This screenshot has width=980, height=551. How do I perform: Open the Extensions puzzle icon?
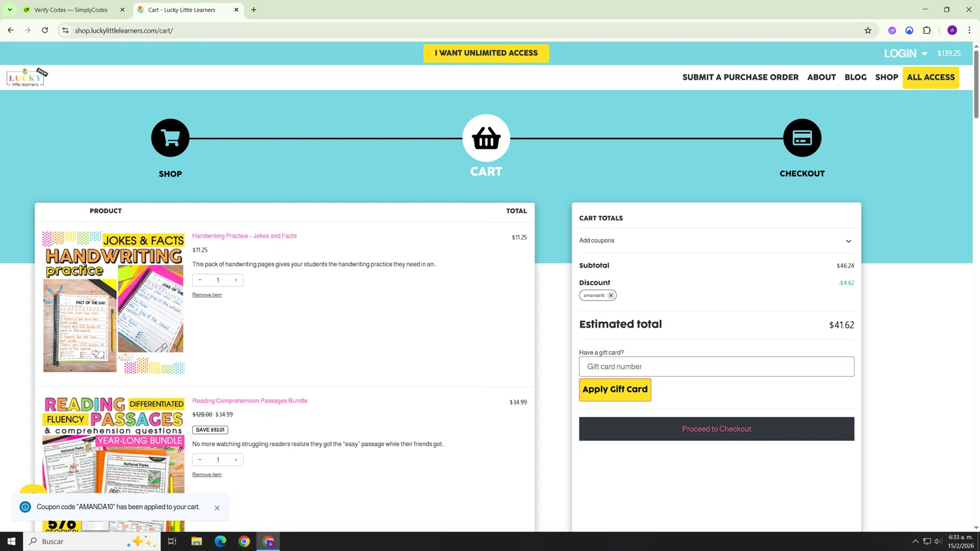[x=926, y=30]
